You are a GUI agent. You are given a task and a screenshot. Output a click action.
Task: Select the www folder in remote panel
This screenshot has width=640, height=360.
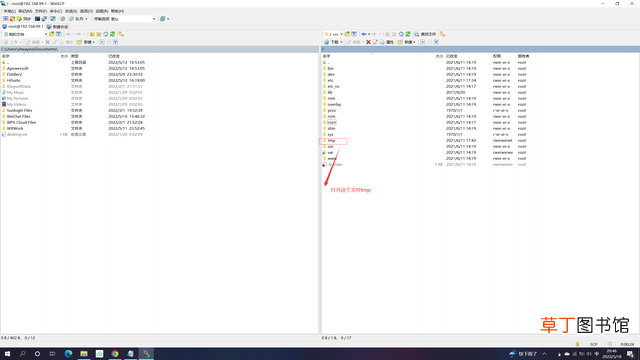point(332,158)
